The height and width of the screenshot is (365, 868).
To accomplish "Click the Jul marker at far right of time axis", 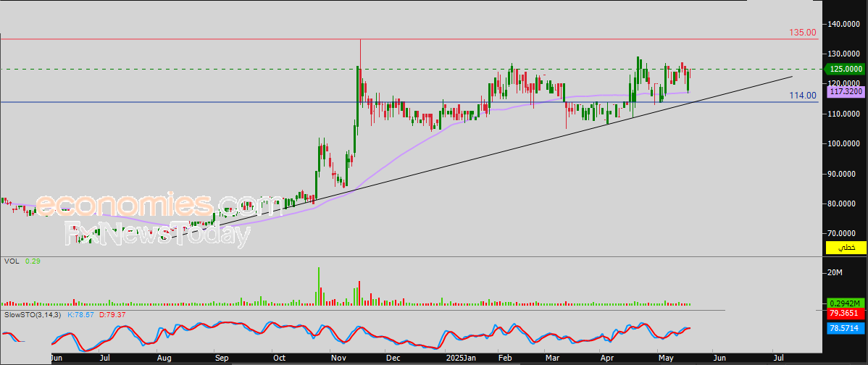I will tap(778, 358).
